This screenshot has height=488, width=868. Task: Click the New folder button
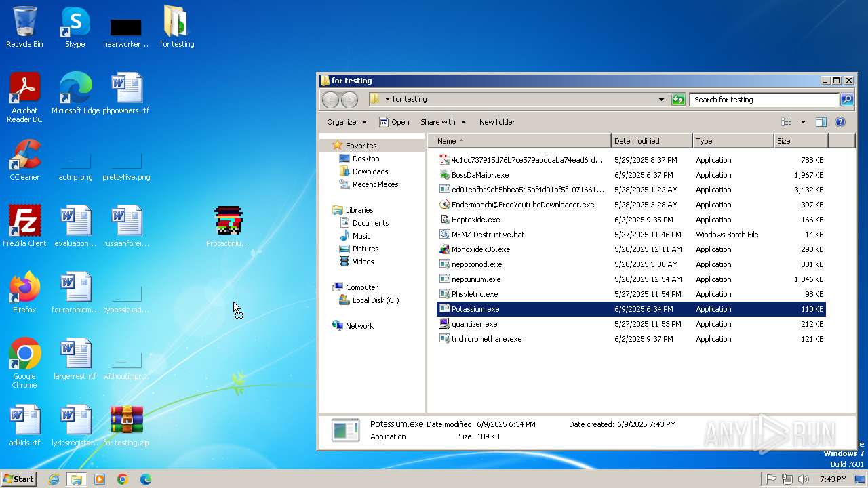(497, 122)
